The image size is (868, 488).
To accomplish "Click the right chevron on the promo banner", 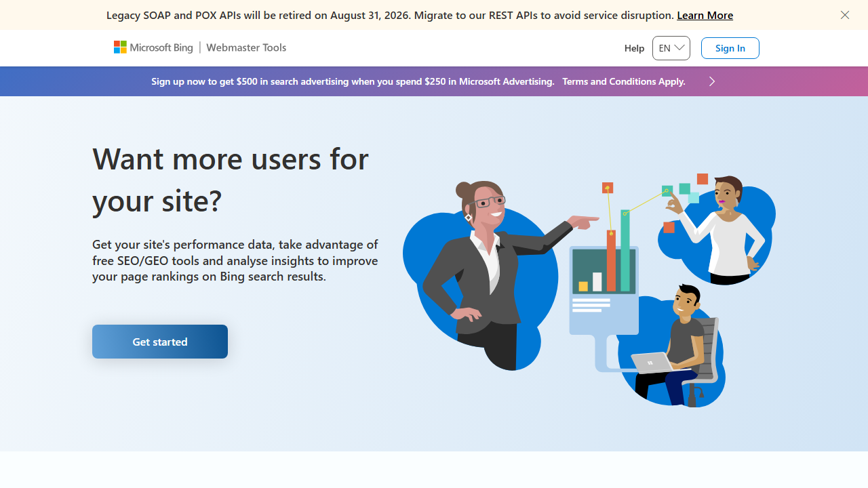I will pyautogui.click(x=712, y=81).
